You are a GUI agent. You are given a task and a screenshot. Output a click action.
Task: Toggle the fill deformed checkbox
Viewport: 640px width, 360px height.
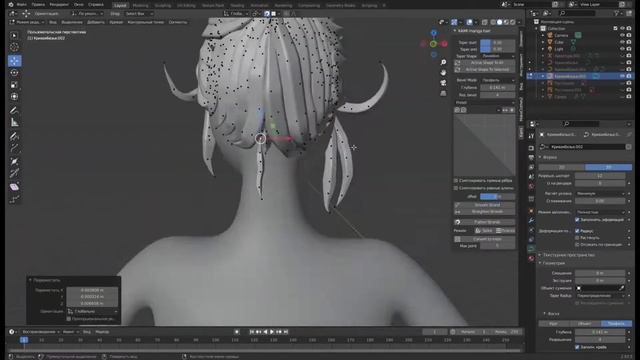[x=577, y=220]
